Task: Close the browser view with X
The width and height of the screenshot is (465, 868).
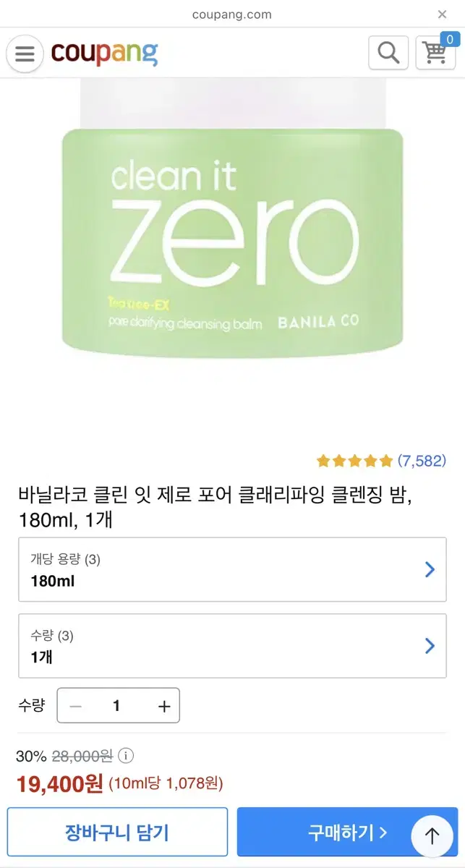Action: point(443,14)
